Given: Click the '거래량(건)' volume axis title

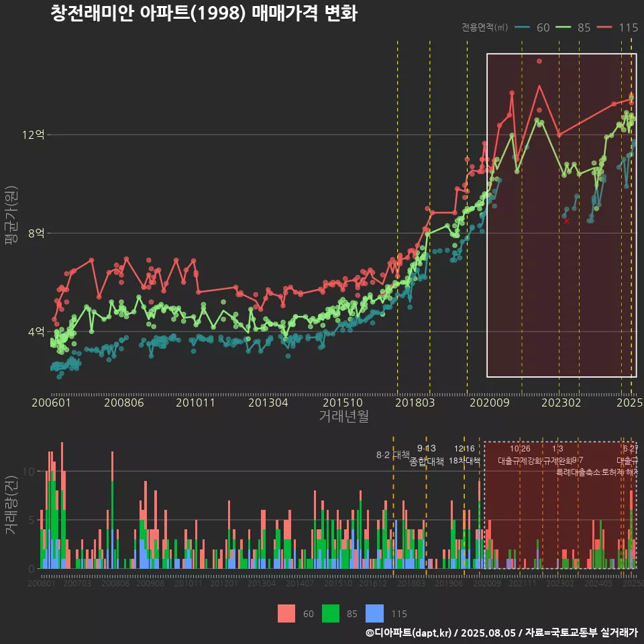Looking at the screenshot, I should pos(11,504).
